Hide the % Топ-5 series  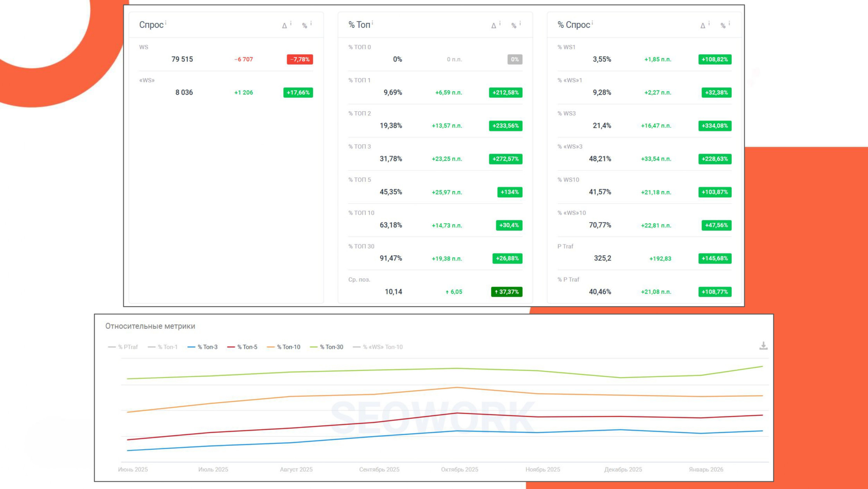[x=242, y=347]
